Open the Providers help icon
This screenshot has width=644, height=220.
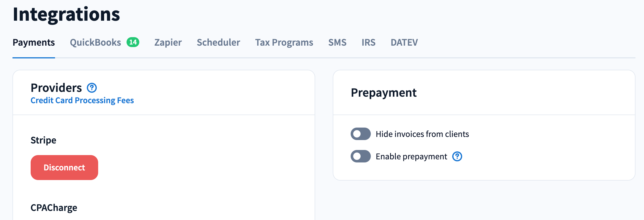92,88
